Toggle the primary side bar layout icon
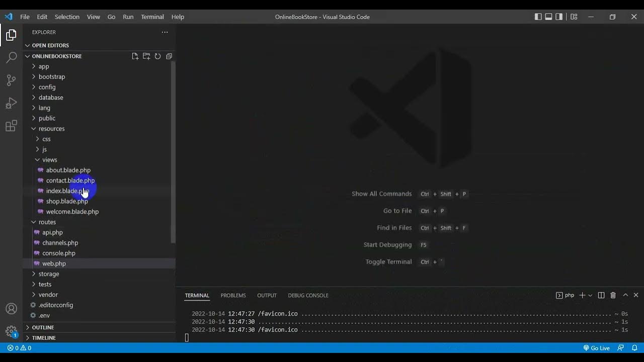 [x=538, y=17]
